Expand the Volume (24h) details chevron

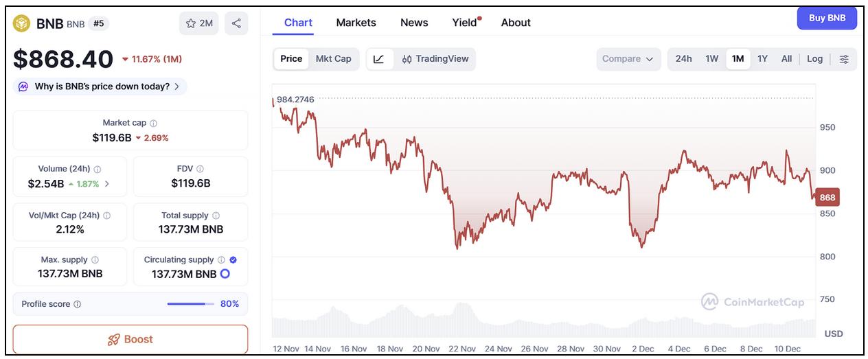(x=107, y=184)
